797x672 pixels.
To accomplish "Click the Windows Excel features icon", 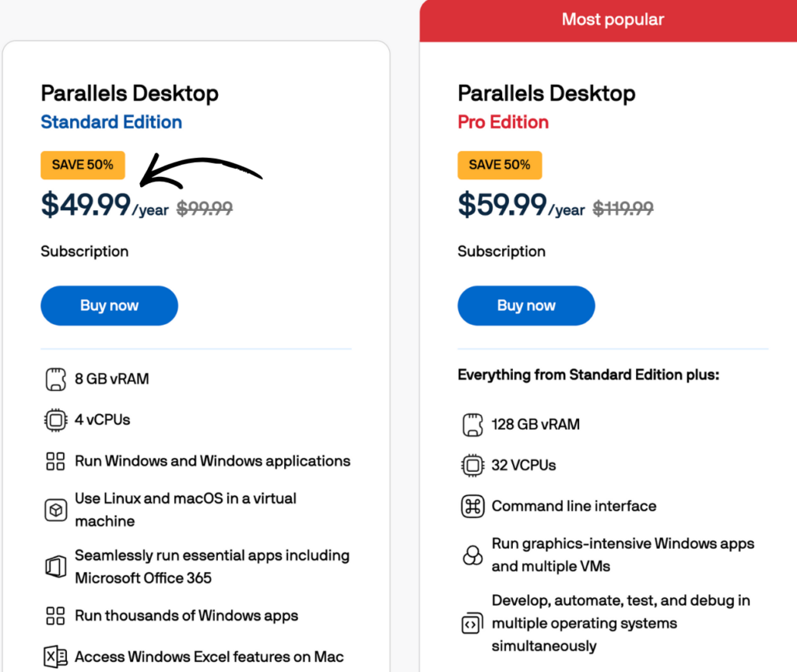I will point(54,656).
